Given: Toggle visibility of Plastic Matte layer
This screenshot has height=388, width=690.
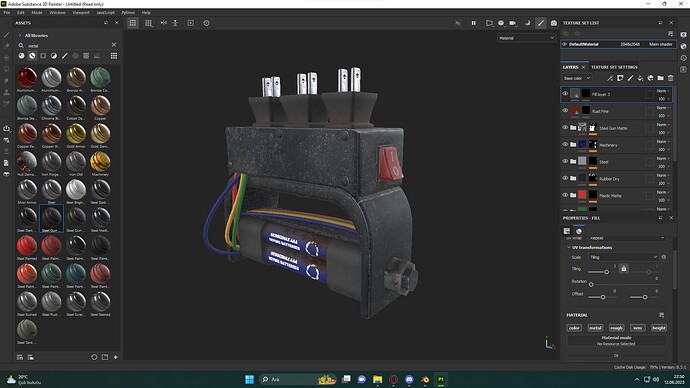Looking at the screenshot, I should click(x=565, y=195).
